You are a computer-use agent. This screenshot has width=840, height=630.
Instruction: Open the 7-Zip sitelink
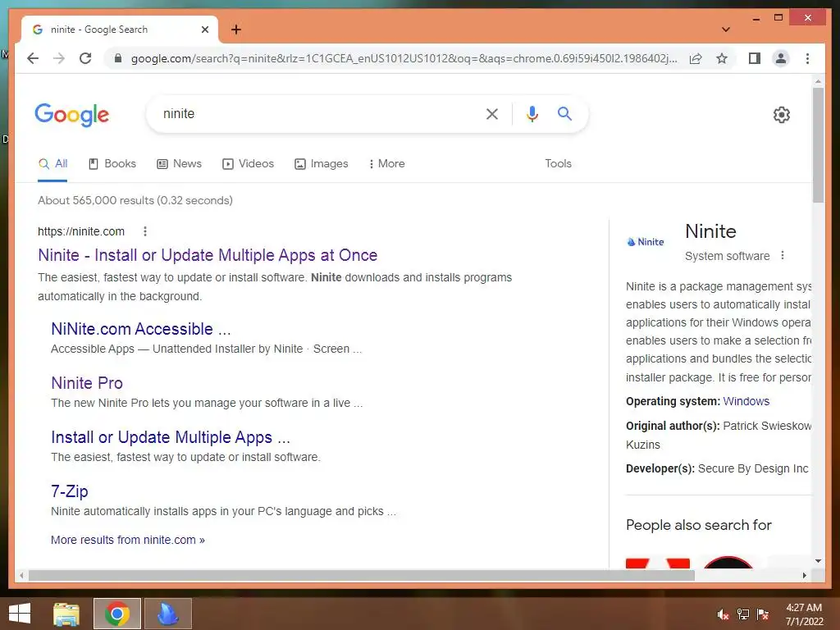(70, 491)
